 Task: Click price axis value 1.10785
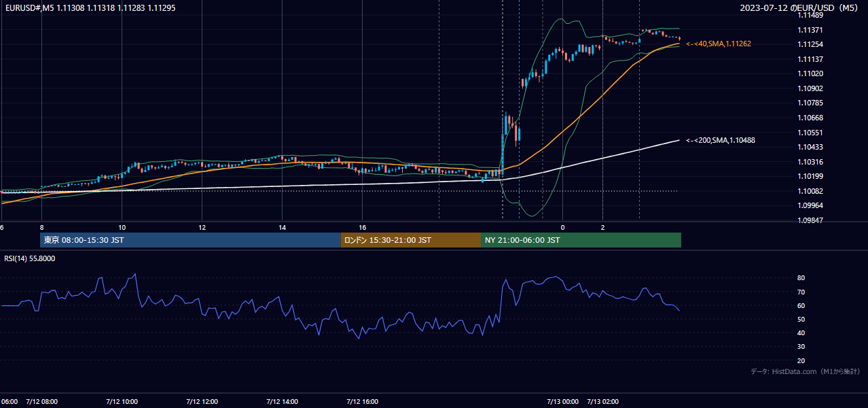[x=810, y=103]
